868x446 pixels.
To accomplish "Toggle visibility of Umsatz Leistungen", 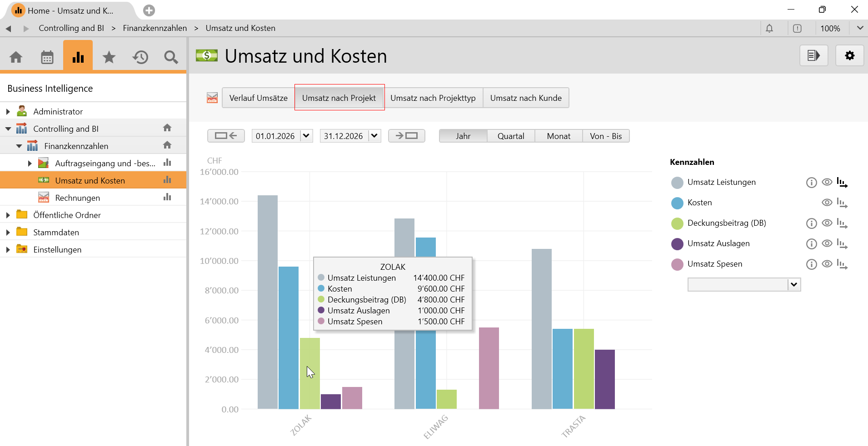I will pyautogui.click(x=827, y=182).
